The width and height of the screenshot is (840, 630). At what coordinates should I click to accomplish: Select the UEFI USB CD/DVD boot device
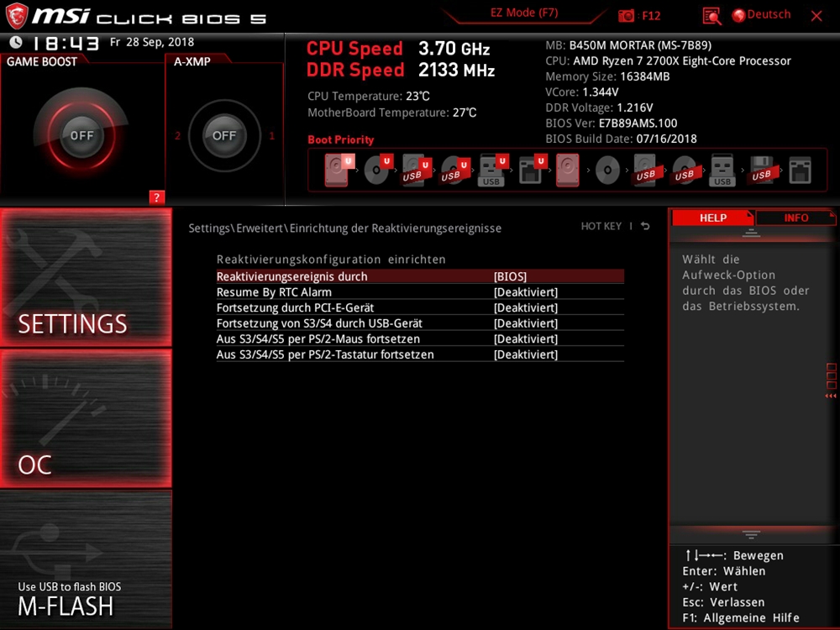454,171
